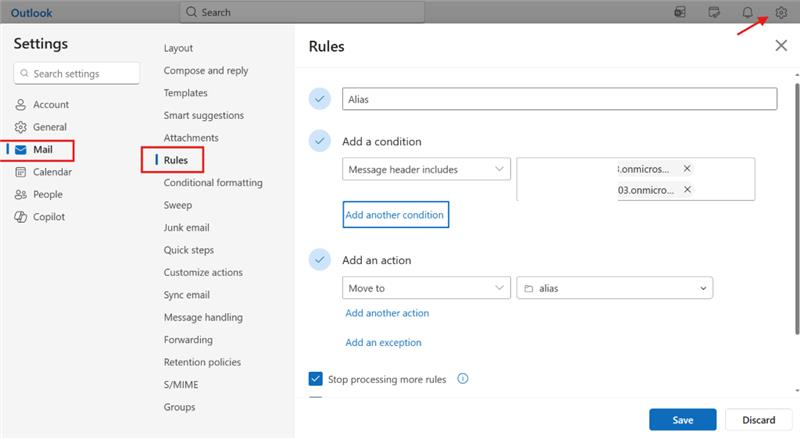Open Attachments settings
Screen dimensions: 800x438
click(x=191, y=138)
